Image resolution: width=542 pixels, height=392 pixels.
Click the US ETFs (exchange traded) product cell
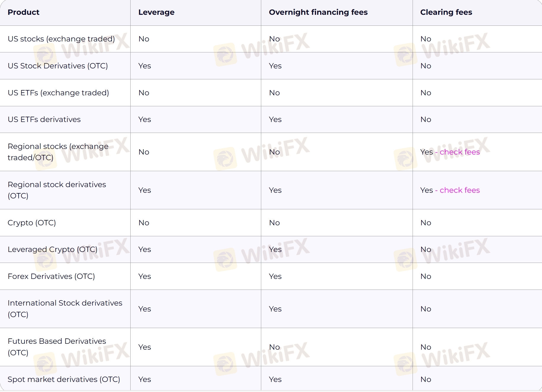(x=58, y=93)
